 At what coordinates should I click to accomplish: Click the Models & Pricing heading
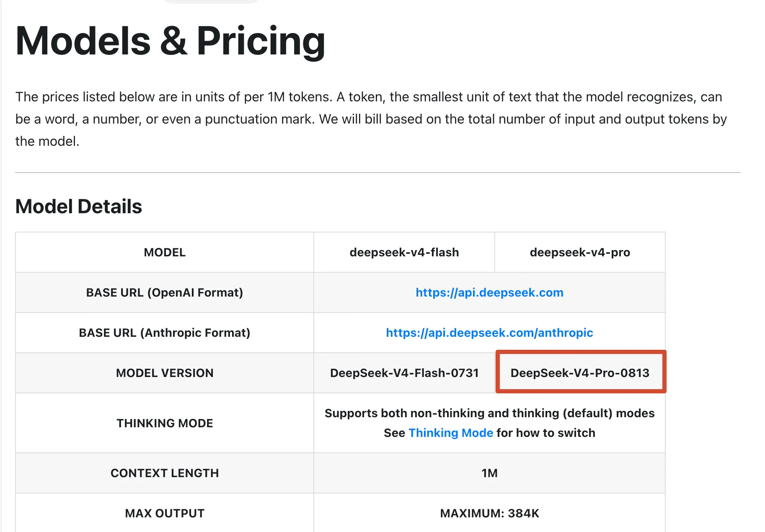click(170, 41)
